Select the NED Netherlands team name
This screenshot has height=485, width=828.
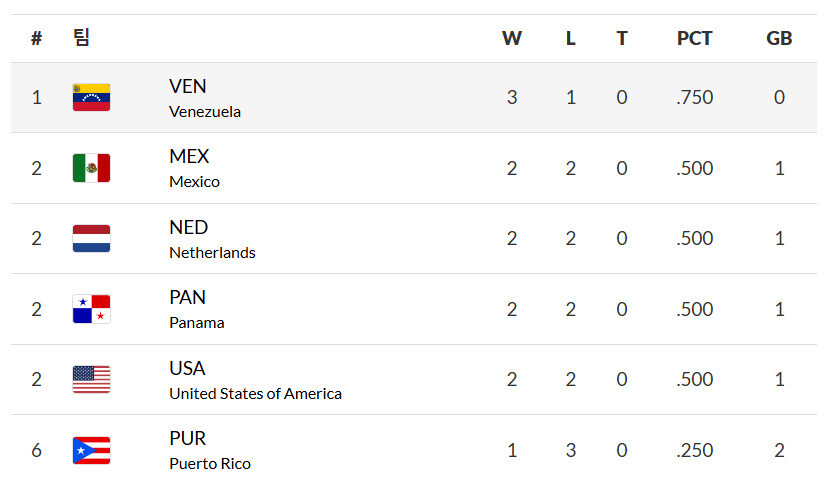coord(211,239)
